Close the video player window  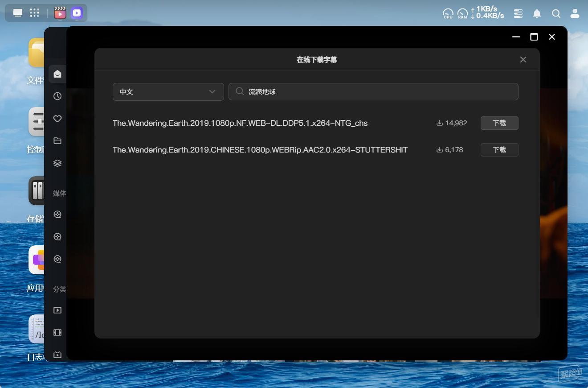tap(552, 37)
